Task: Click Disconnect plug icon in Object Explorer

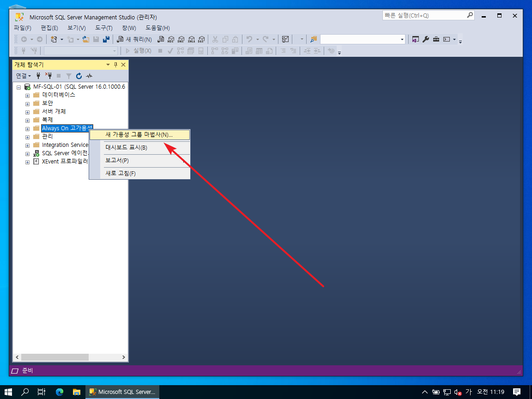Action: (x=48, y=76)
